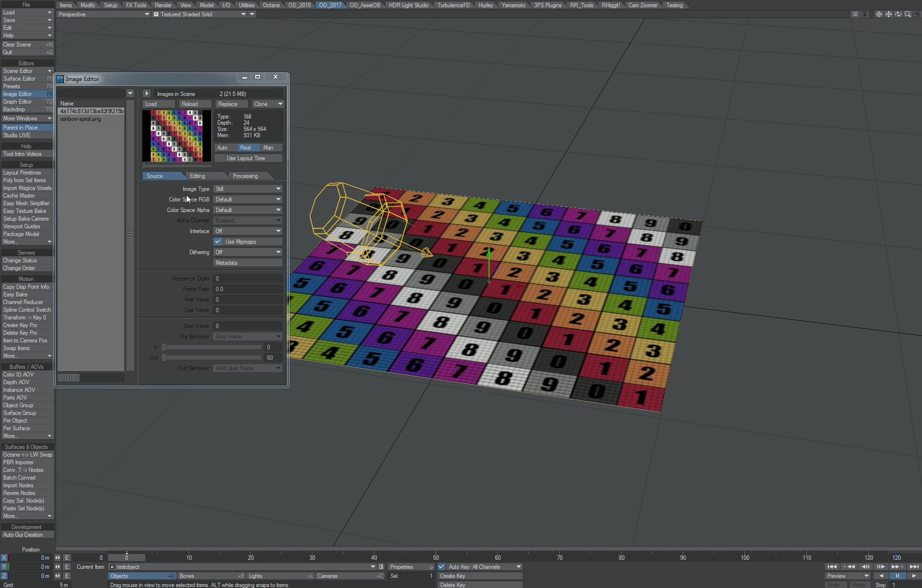922x588 pixels.
Task: Step to the next frame
Action: [881, 567]
